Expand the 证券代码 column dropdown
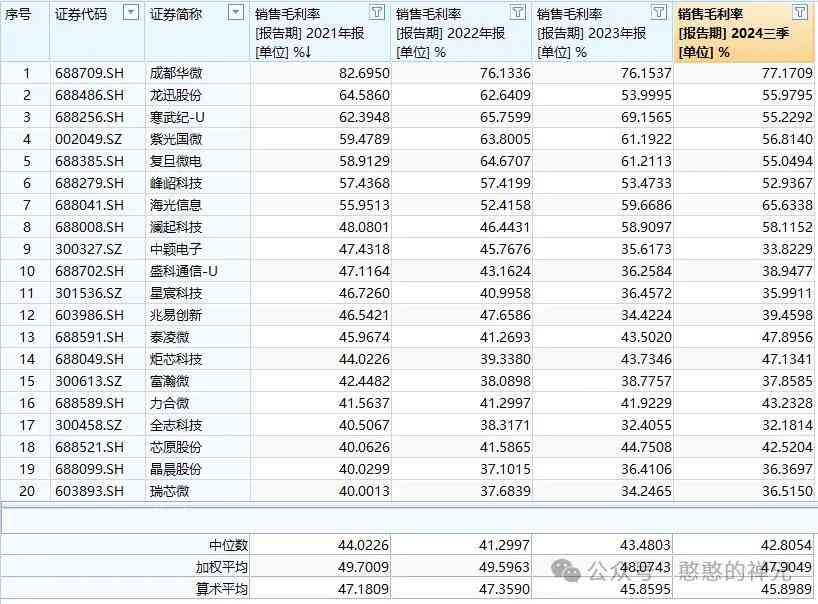 131,13
